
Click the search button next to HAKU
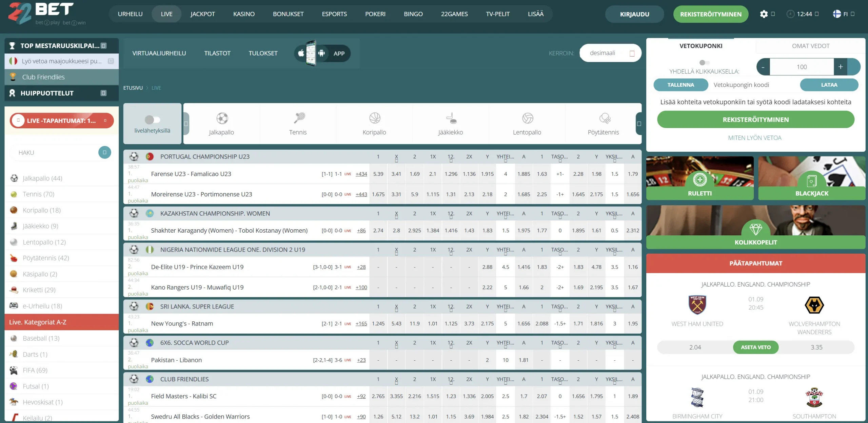click(x=105, y=152)
